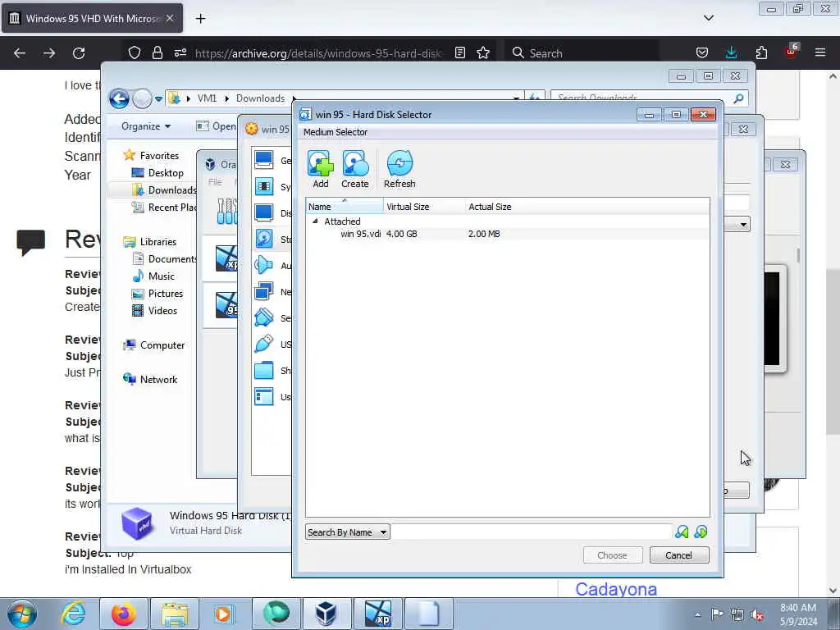The width and height of the screenshot is (840, 630).
Task: Click the search forward icon in Hard Disk Selector
Action: pyautogui.click(x=701, y=532)
